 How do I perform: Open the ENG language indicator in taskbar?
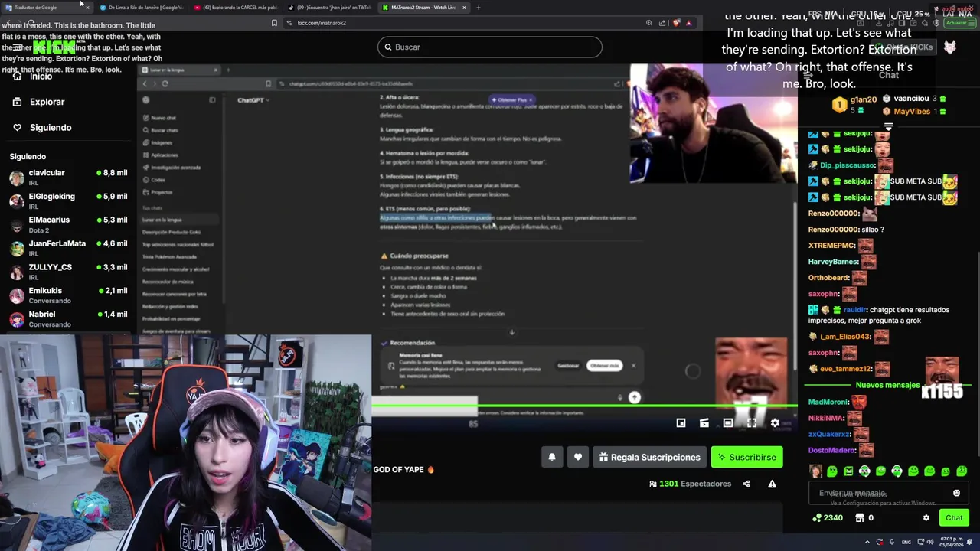(906, 542)
